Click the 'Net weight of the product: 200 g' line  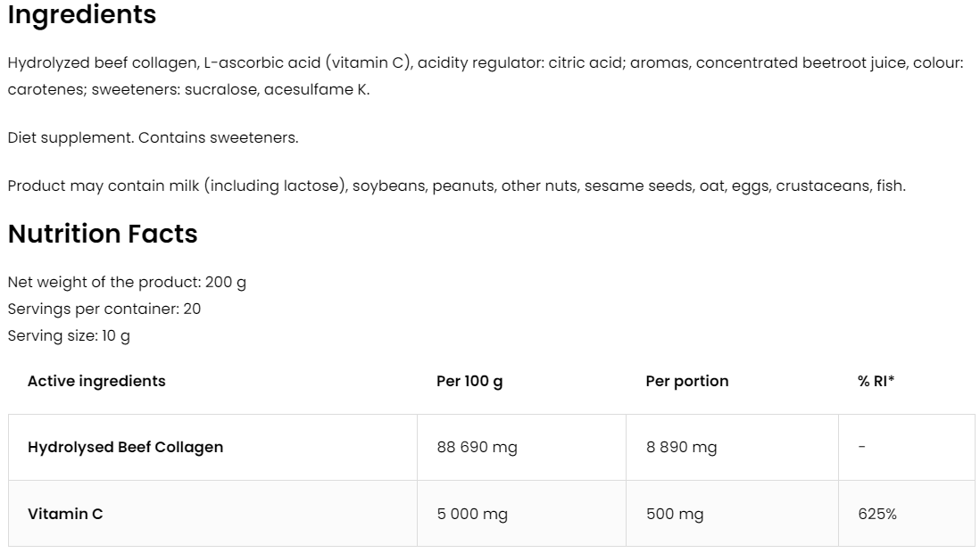point(127,282)
